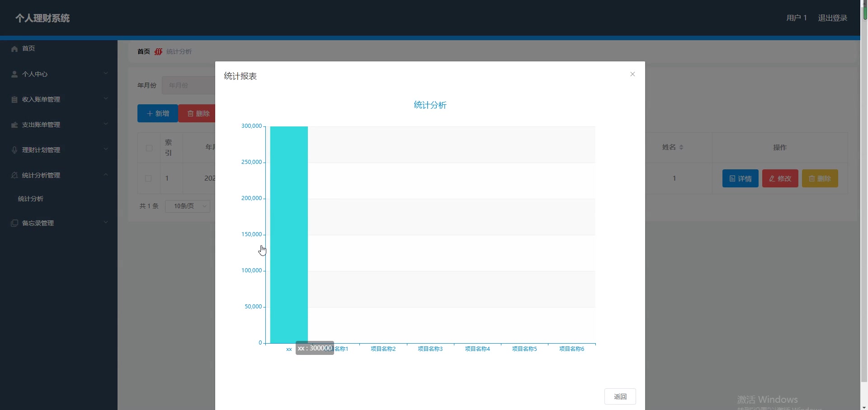The width and height of the screenshot is (868, 410).
Task: Collapse 统计分析管理 sidebar menu
Action: [59, 175]
